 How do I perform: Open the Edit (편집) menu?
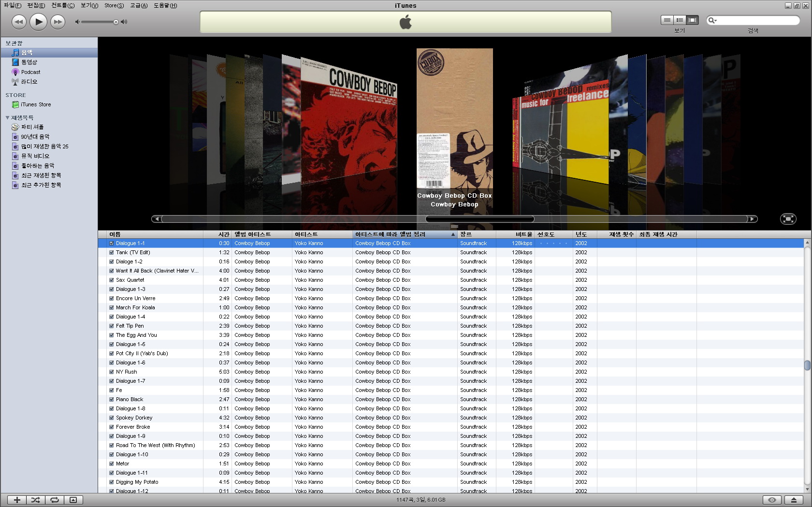pyautogui.click(x=36, y=5)
